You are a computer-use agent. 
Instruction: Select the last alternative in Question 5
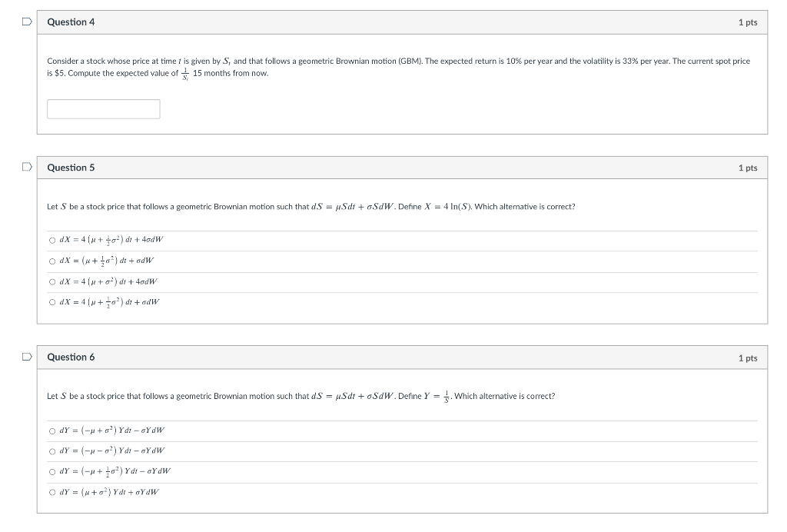51,302
